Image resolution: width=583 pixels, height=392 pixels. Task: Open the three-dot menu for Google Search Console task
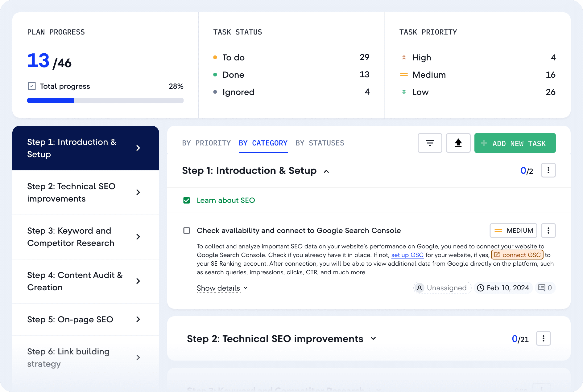coord(548,231)
